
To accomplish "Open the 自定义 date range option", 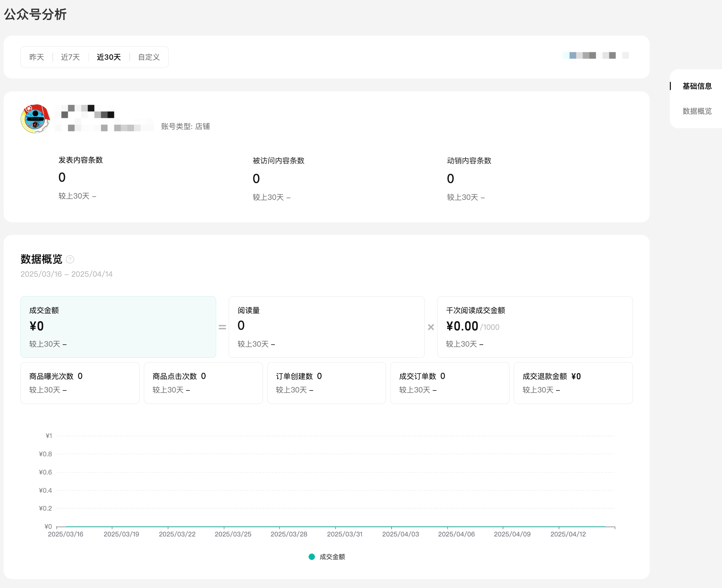I will coord(149,57).
